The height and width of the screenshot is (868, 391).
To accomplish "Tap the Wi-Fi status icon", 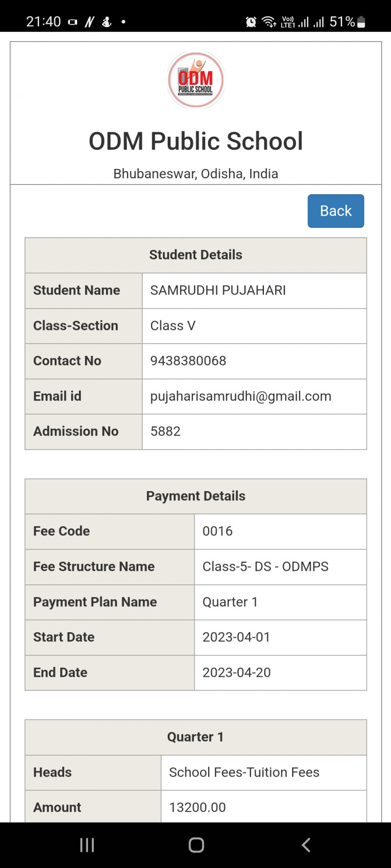I will pyautogui.click(x=268, y=22).
